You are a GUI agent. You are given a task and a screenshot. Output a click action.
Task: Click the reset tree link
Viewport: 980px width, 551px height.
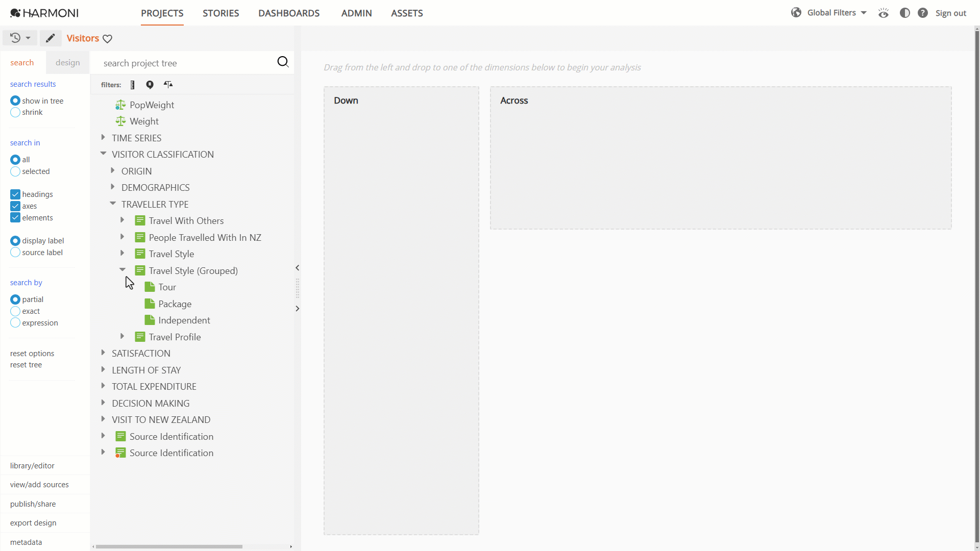point(26,365)
